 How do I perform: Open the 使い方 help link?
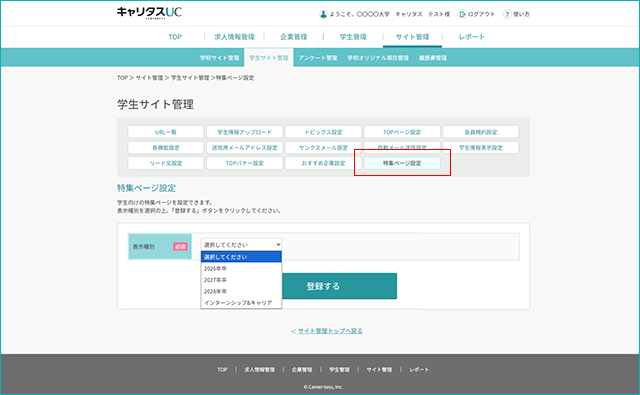coord(521,14)
